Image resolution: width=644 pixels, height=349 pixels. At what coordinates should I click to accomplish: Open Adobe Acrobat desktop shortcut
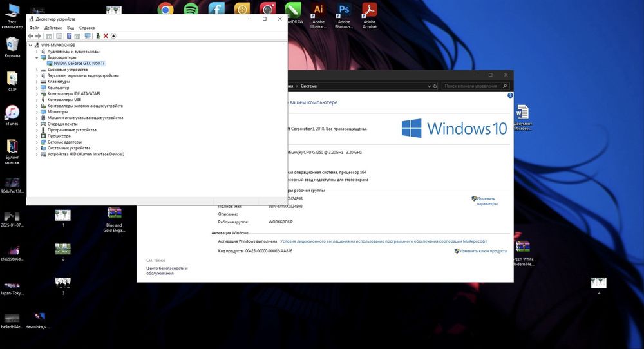pyautogui.click(x=370, y=10)
